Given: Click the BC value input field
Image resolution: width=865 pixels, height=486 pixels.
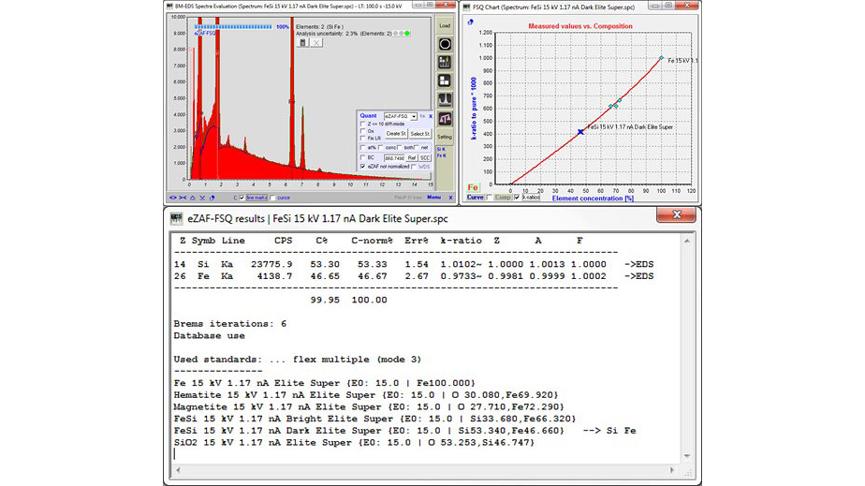Looking at the screenshot, I should tap(394, 158).
